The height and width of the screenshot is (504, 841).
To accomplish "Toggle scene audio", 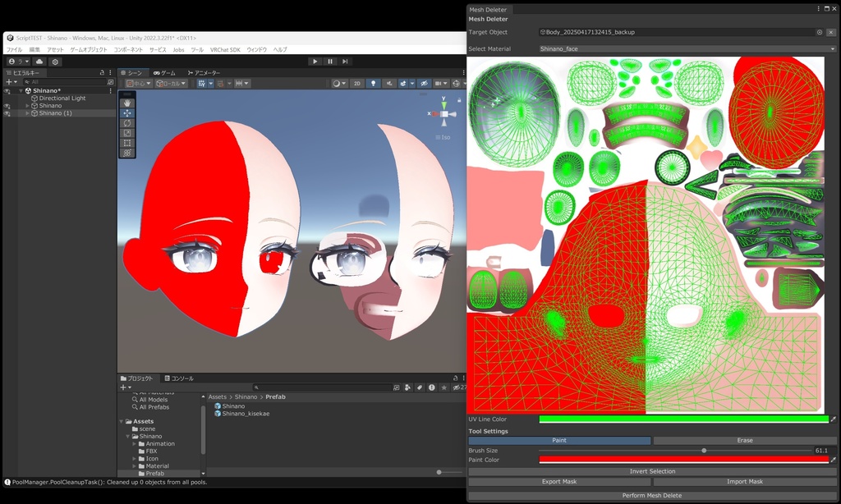I will [388, 84].
